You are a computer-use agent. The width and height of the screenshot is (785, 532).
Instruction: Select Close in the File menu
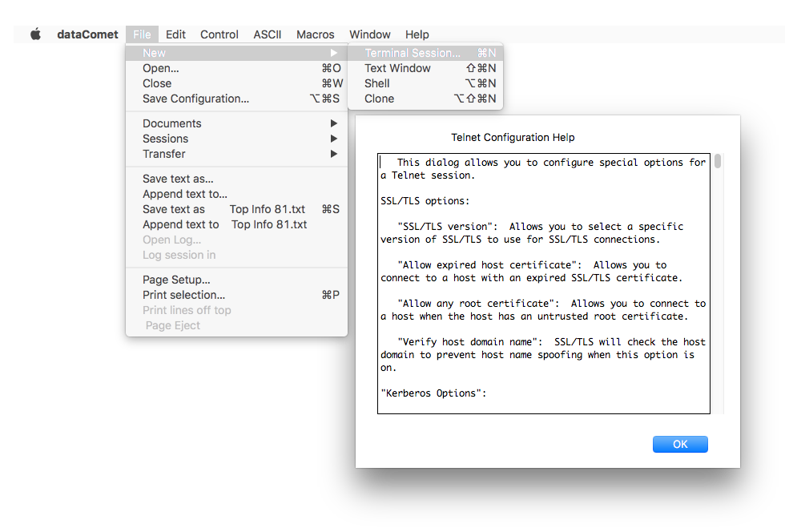(x=237, y=83)
